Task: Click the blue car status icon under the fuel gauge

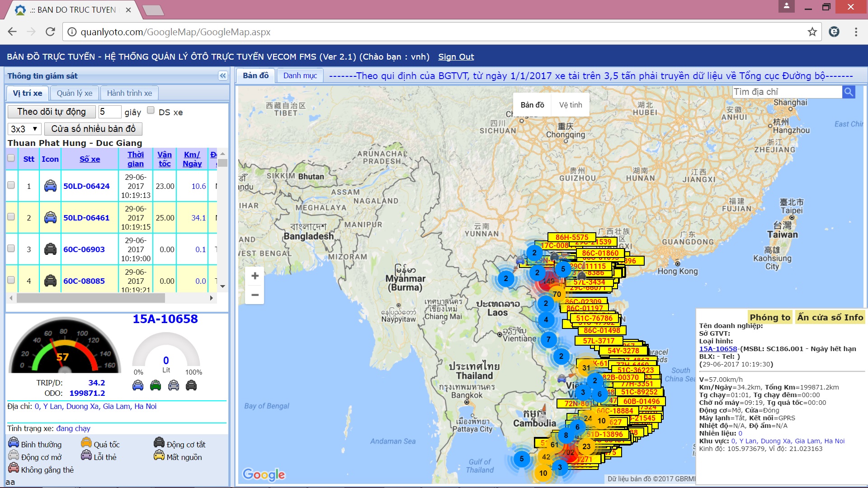Action: 138,385
